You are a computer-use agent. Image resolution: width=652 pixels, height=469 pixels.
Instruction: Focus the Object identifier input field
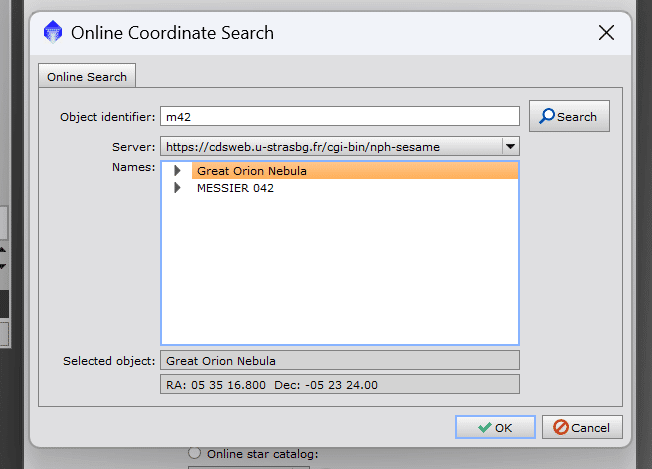340,116
